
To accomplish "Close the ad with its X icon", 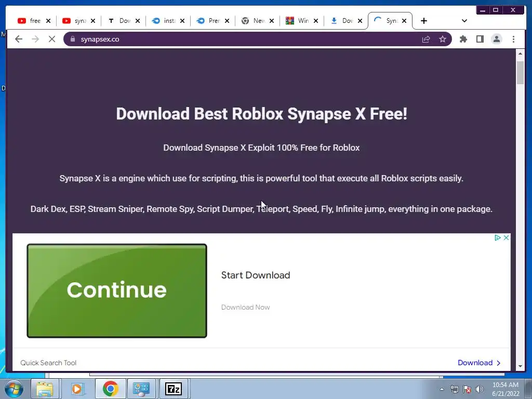I will click(506, 238).
